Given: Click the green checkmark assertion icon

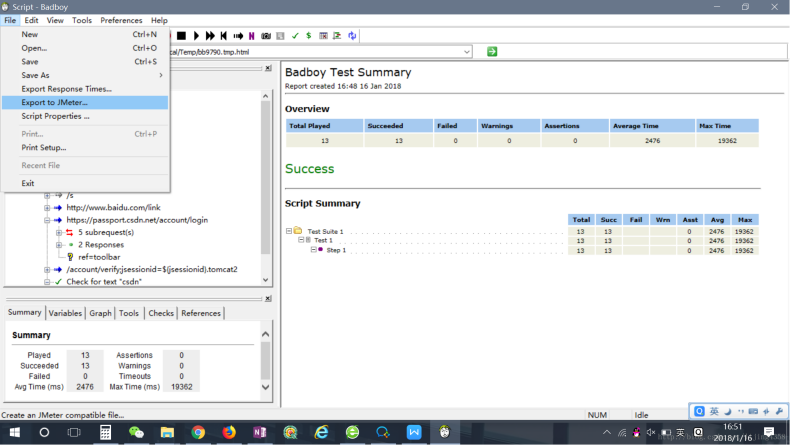Looking at the screenshot, I should (295, 36).
